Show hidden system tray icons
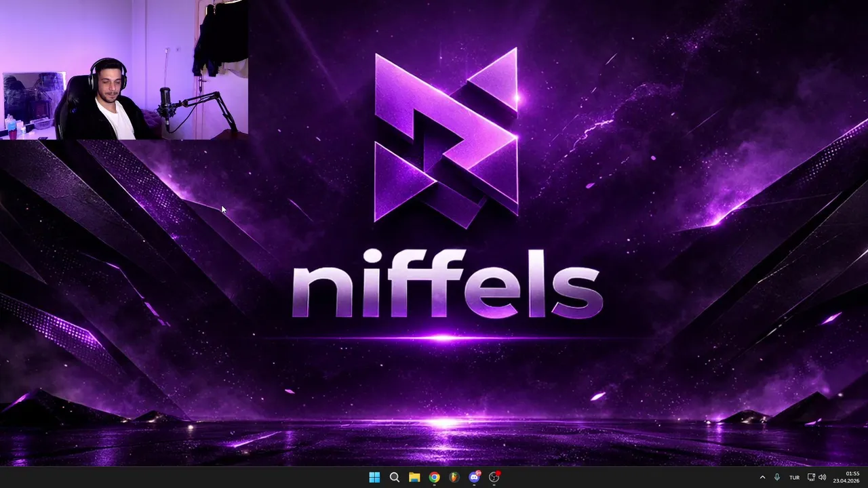This screenshot has width=868, height=488. 762,477
